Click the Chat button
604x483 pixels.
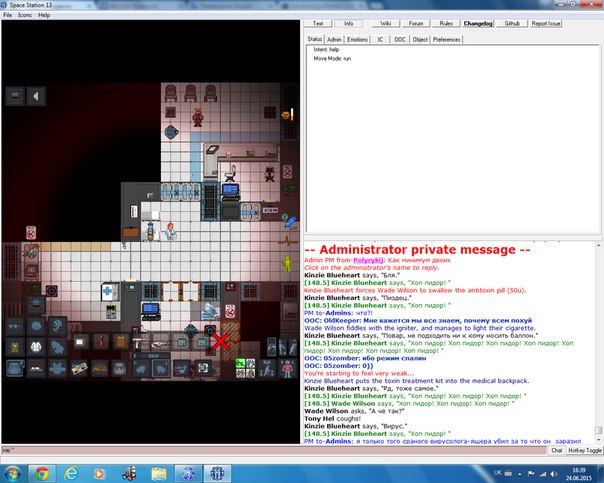[556, 450]
